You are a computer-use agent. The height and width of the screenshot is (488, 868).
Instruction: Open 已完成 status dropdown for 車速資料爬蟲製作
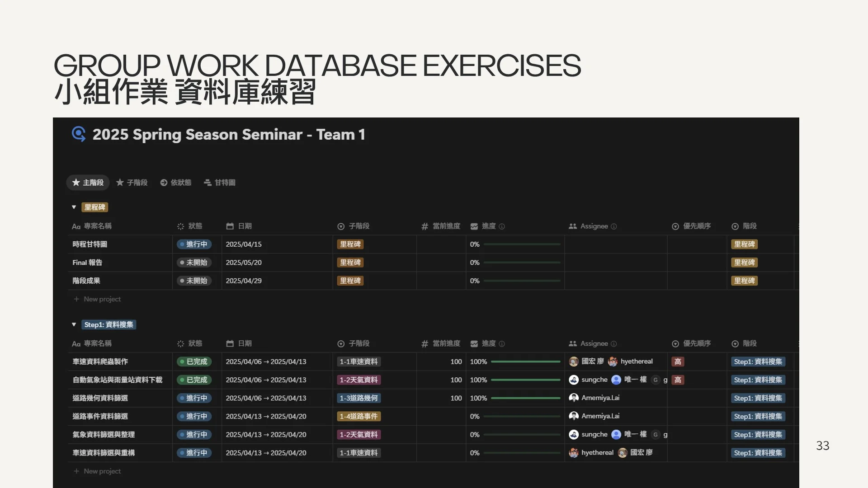[x=194, y=361]
